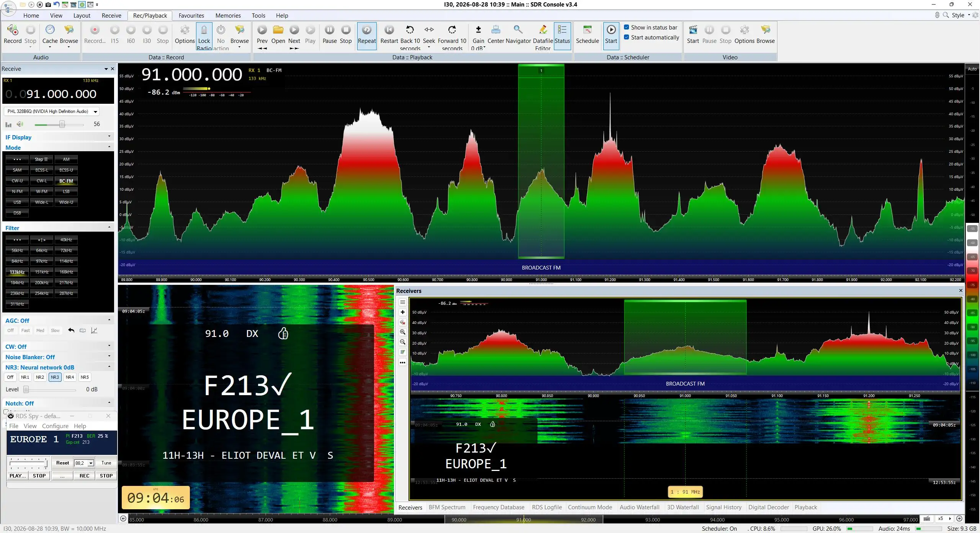980x533 pixels.
Task: Switch to the RDS Logfile tab
Action: [x=547, y=507]
